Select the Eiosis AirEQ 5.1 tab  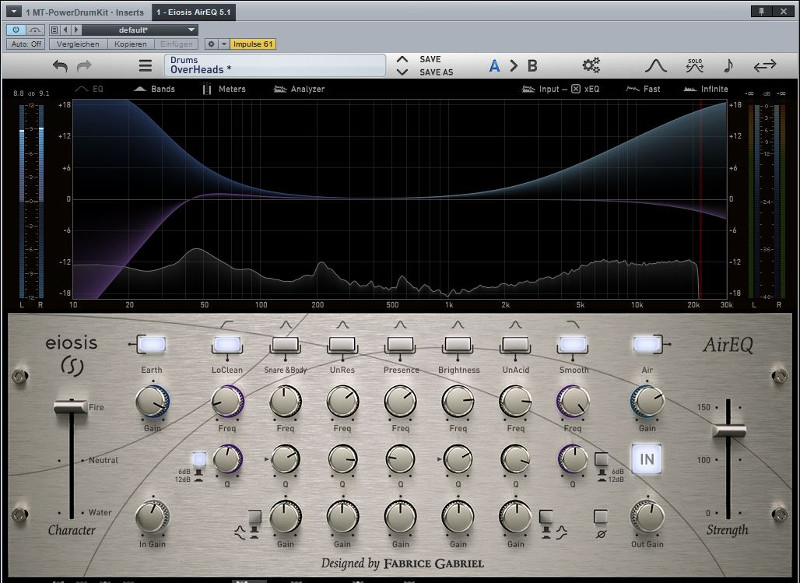[193, 12]
